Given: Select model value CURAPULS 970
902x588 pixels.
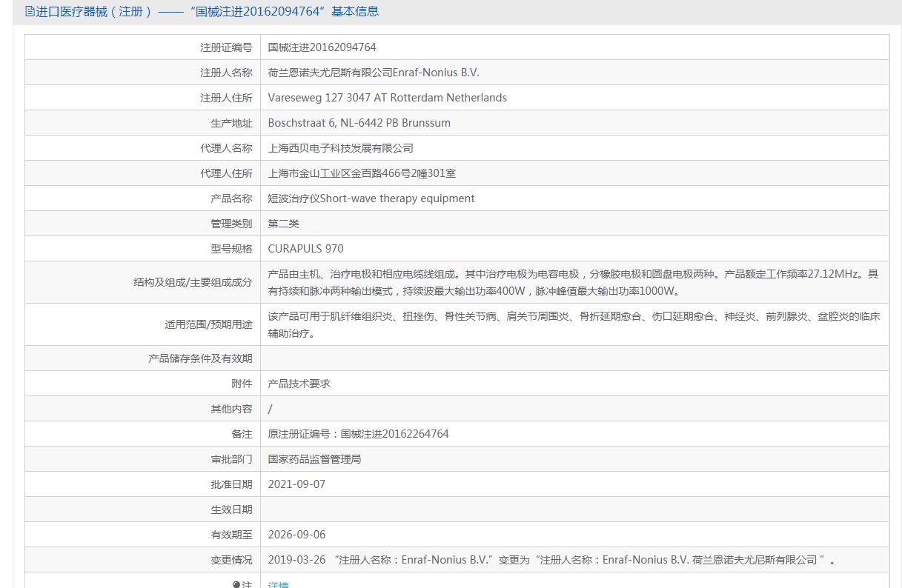Looking at the screenshot, I should click(x=306, y=249).
